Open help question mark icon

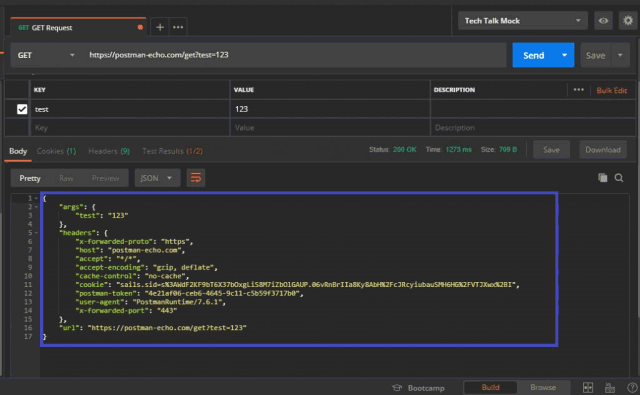pyautogui.click(x=632, y=388)
